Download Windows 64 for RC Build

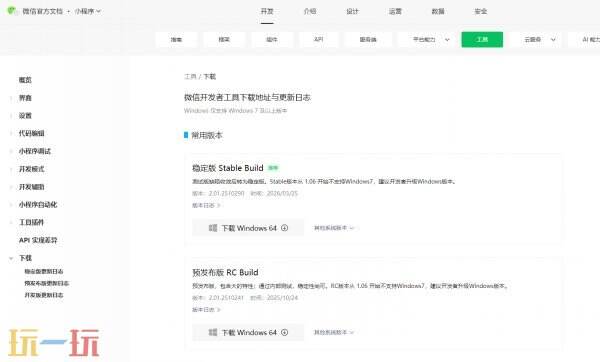click(x=248, y=333)
